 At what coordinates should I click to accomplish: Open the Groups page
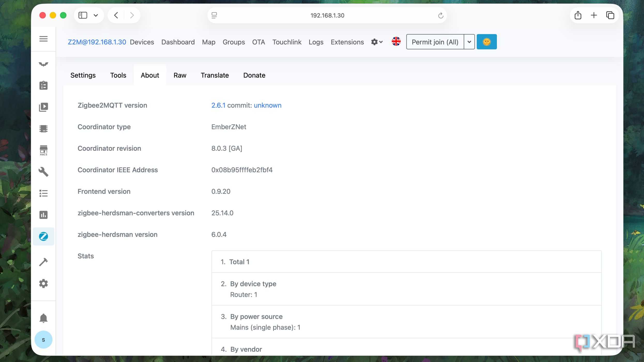click(x=234, y=42)
